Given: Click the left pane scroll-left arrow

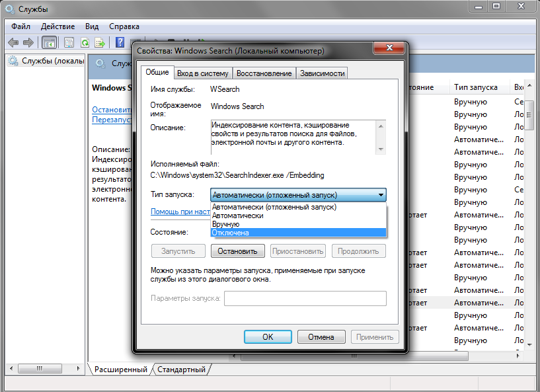Looking at the screenshot, I should (11, 369).
